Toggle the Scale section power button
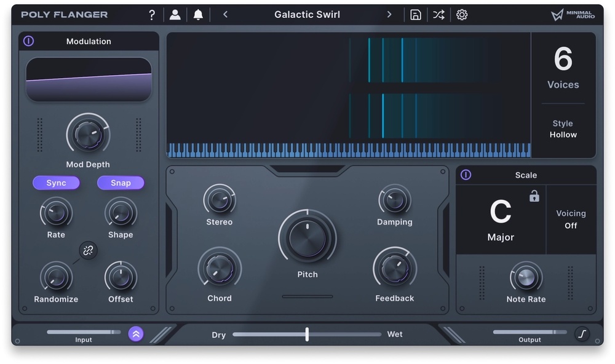 pyautogui.click(x=466, y=175)
